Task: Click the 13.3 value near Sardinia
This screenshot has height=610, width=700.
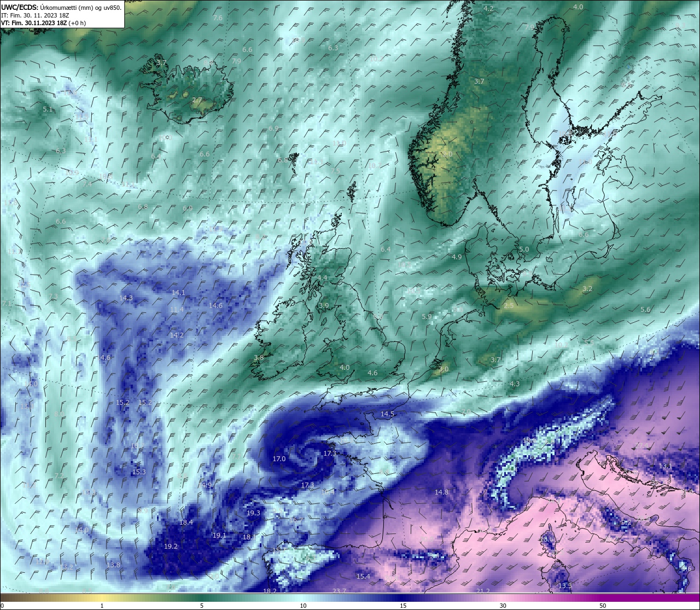Action: tap(565, 586)
